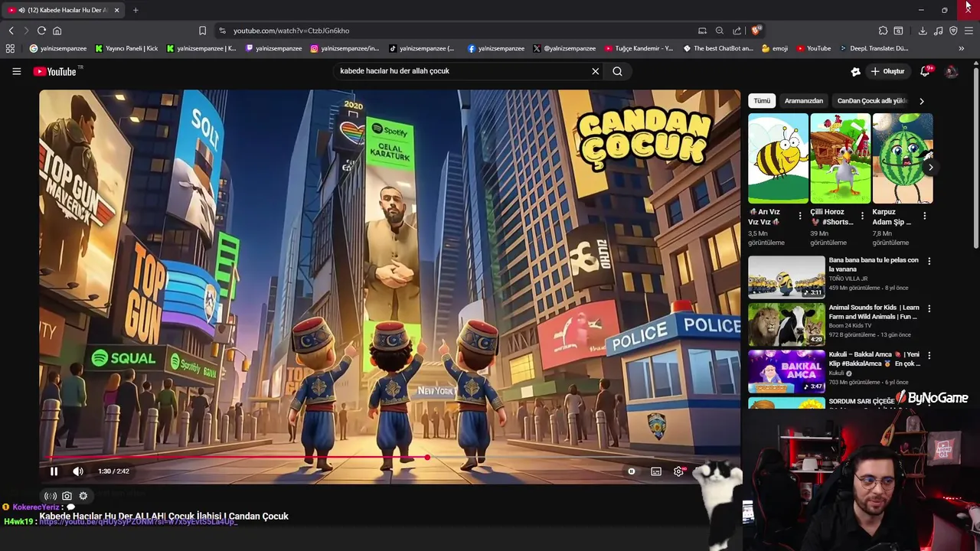Open options for Arı Vız Vız short
This screenshot has height=551, width=980.
point(800,216)
